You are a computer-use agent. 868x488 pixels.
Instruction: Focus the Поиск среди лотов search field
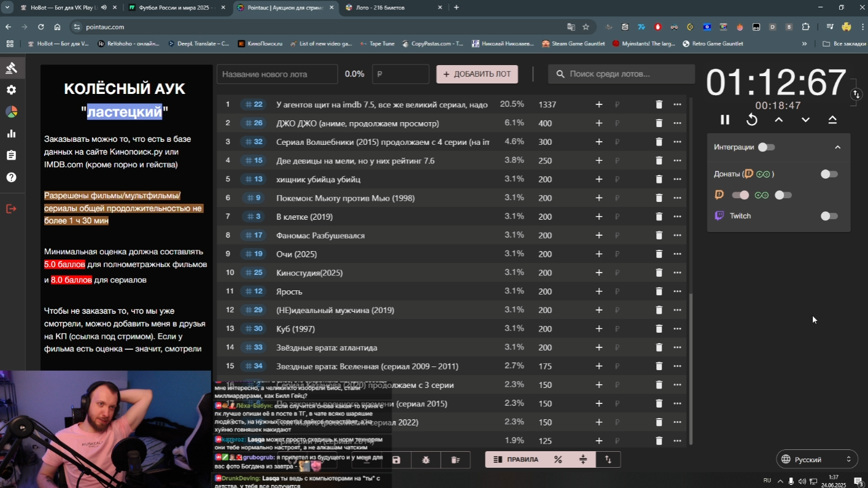621,74
